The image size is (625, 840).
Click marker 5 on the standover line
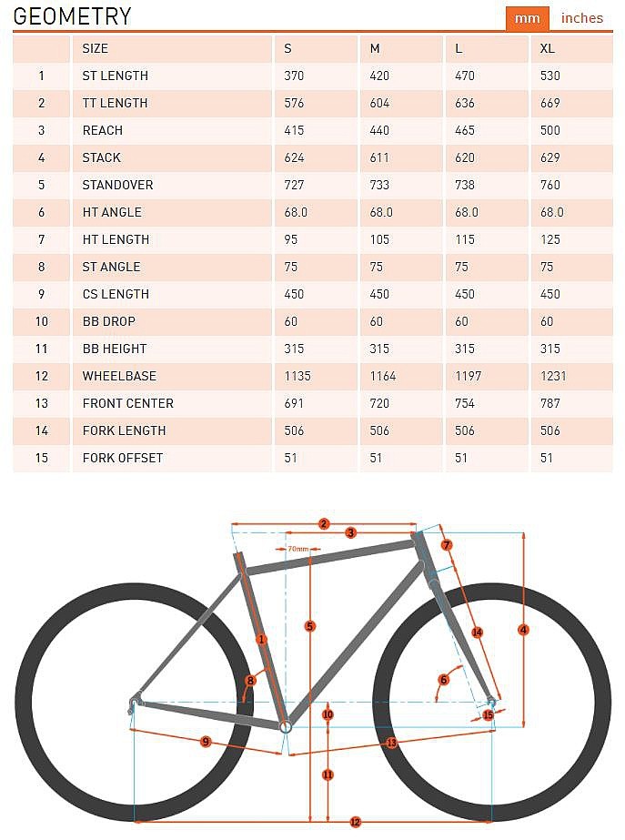pos(310,626)
